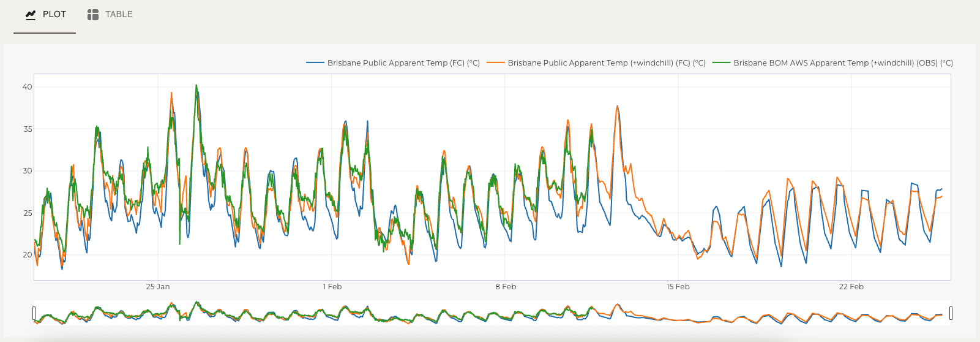Image resolution: width=980 pixels, height=342 pixels.
Task: Click the left range slider handle
Action: coord(34,313)
